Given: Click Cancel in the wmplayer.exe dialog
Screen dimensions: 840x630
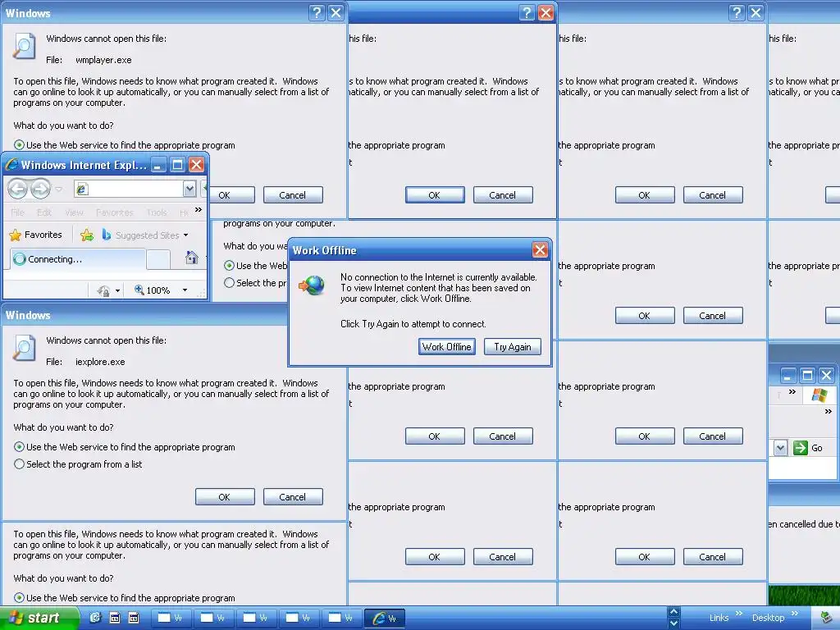Looking at the screenshot, I should (x=293, y=195).
